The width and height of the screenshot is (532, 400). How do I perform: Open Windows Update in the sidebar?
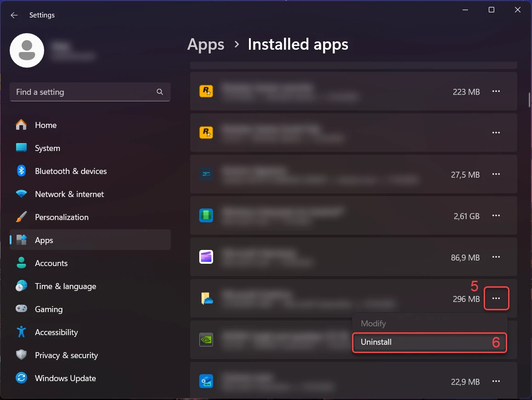pos(65,378)
